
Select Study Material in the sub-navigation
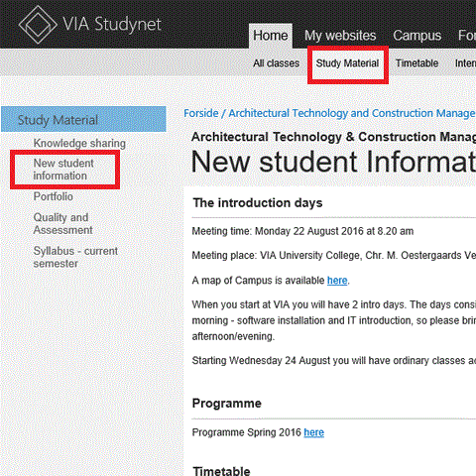pyautogui.click(x=347, y=63)
